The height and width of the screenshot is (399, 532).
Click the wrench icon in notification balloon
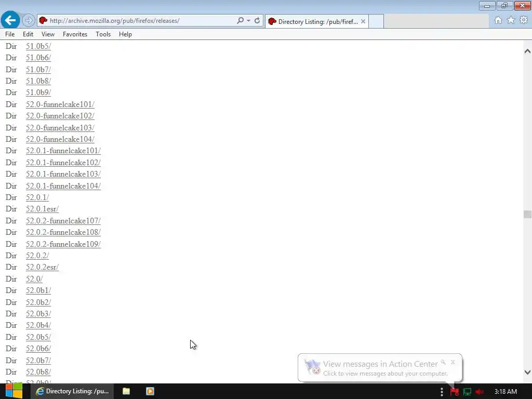pyautogui.click(x=443, y=362)
